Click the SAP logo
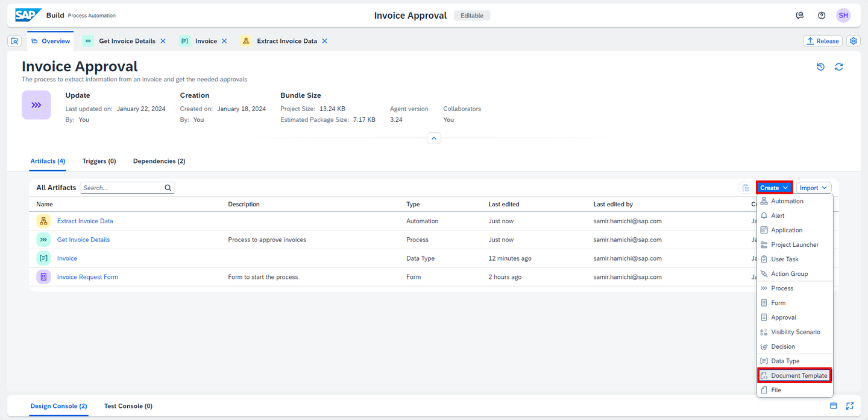Screen dimensions: 868x420 (x=28, y=15)
